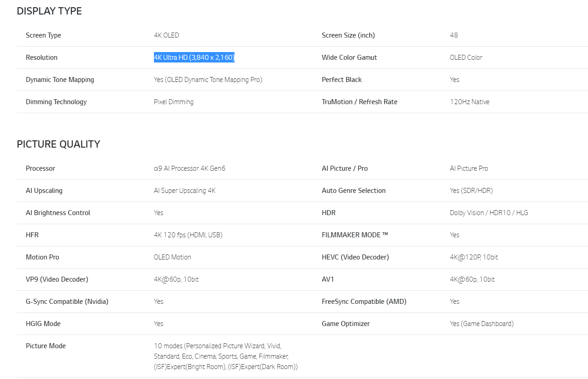The width and height of the screenshot is (588, 379).
Task: Click the 120Hz Native refresh rate value
Action: (x=469, y=102)
